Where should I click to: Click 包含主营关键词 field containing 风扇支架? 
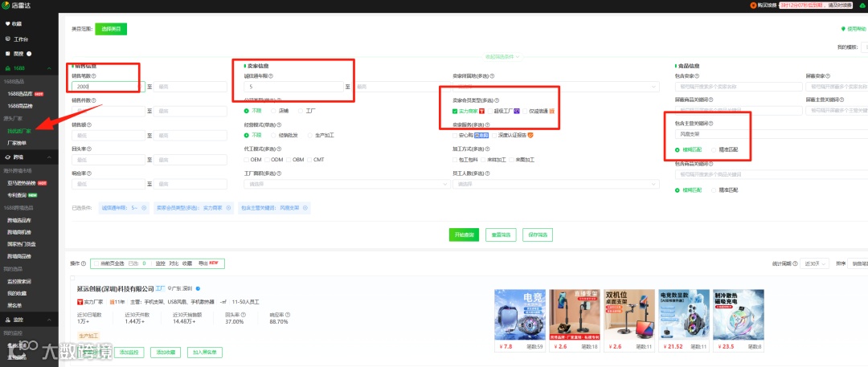click(x=772, y=134)
